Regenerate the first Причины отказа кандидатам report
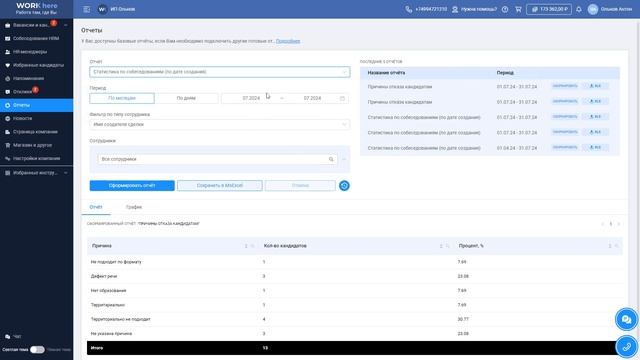 565,86
